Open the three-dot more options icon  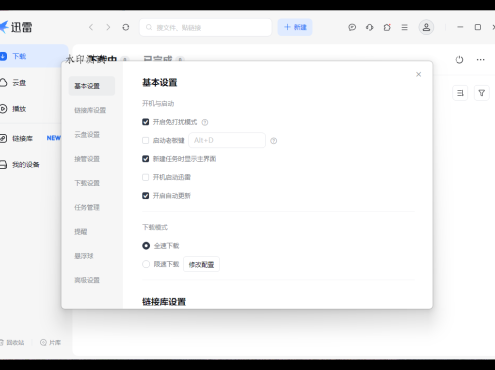coord(480,60)
